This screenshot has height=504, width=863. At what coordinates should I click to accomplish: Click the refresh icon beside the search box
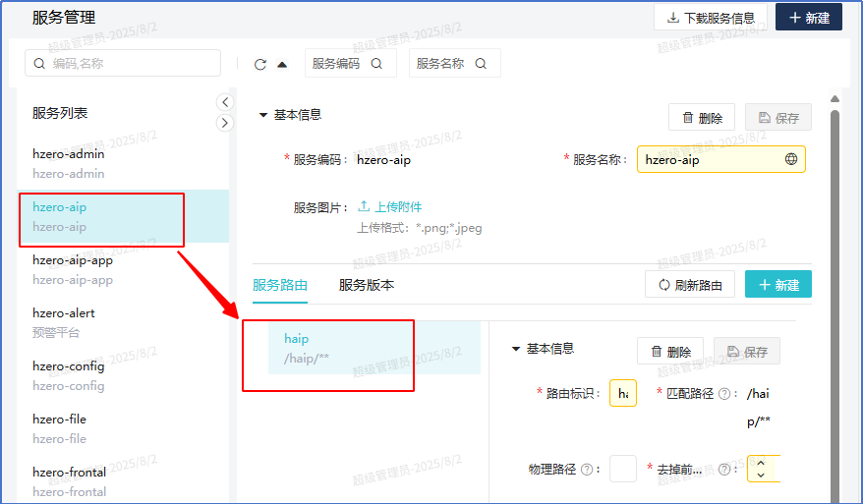point(260,64)
